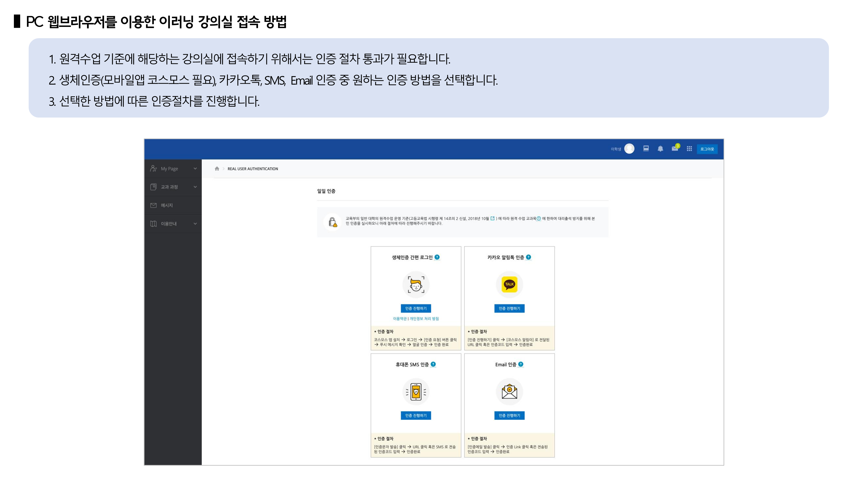
Task: Open 개인정보 처리 방침 link
Action: (x=424, y=319)
